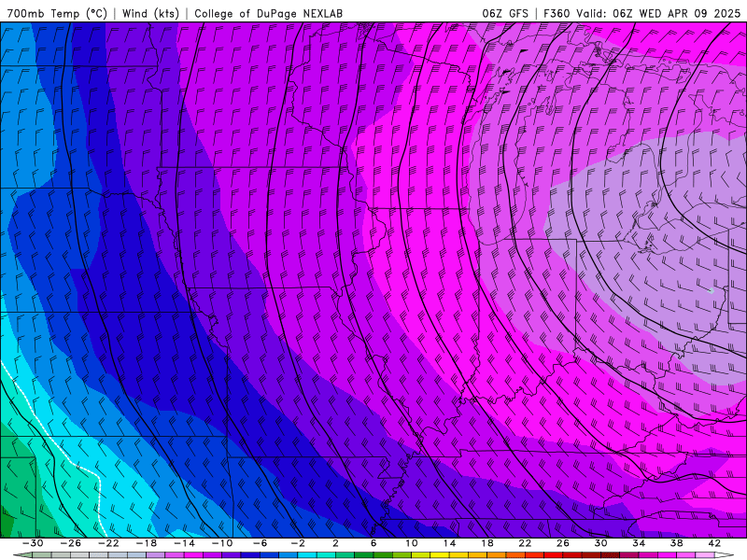Screen dimensions: 747x560
Task: Click the 22 color scale label
Action: pyautogui.click(x=525, y=543)
